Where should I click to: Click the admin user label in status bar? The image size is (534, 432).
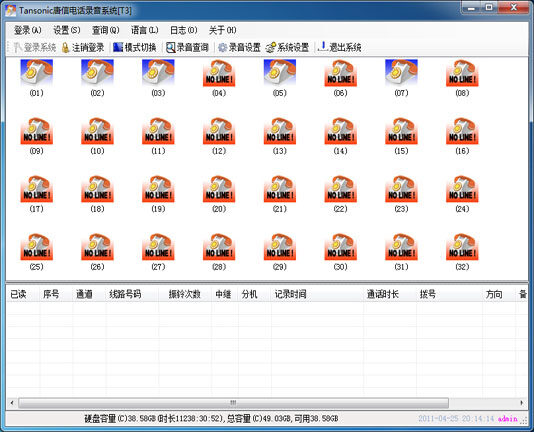click(x=507, y=419)
